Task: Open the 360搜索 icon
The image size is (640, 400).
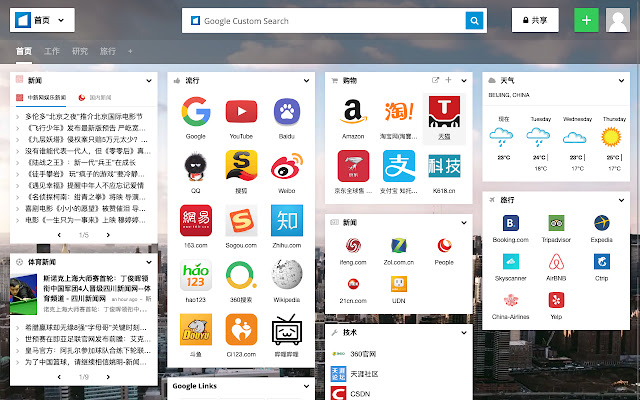Action: pyautogui.click(x=241, y=275)
